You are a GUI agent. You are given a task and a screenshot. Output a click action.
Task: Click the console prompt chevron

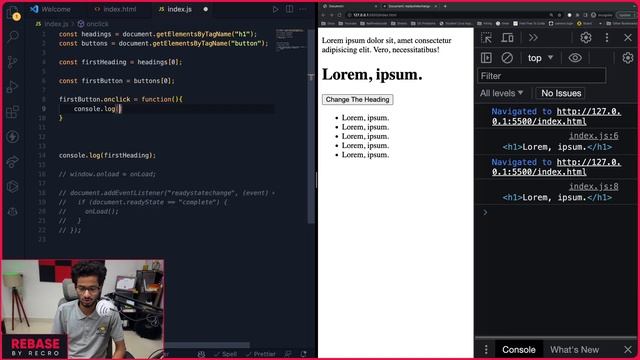[485, 212]
